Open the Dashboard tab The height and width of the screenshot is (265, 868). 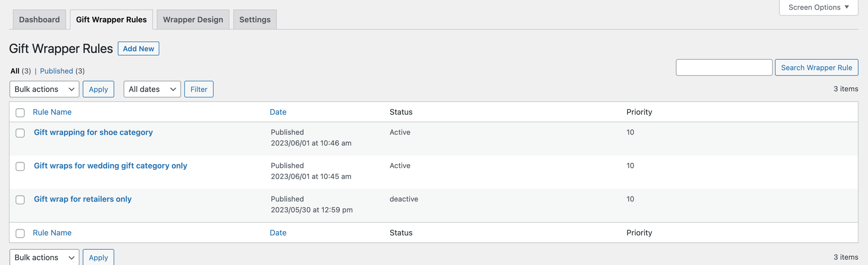coord(39,19)
